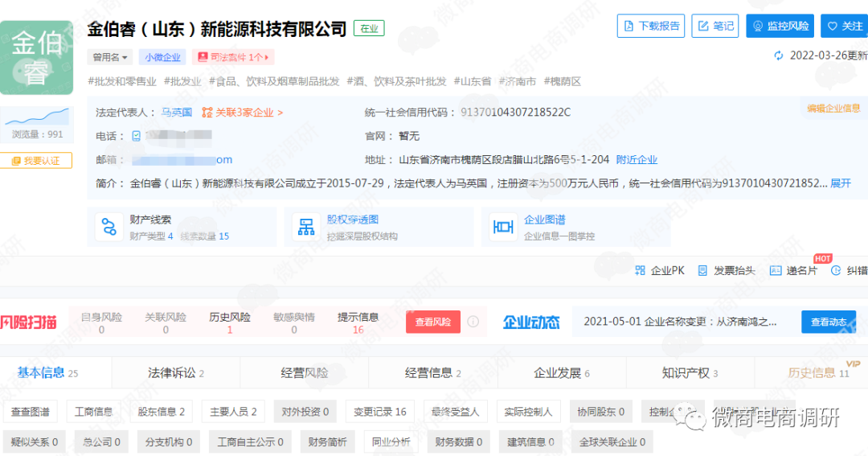Switch to 经营信息 tab
The width and height of the screenshot is (868, 456).
pyautogui.click(x=433, y=373)
